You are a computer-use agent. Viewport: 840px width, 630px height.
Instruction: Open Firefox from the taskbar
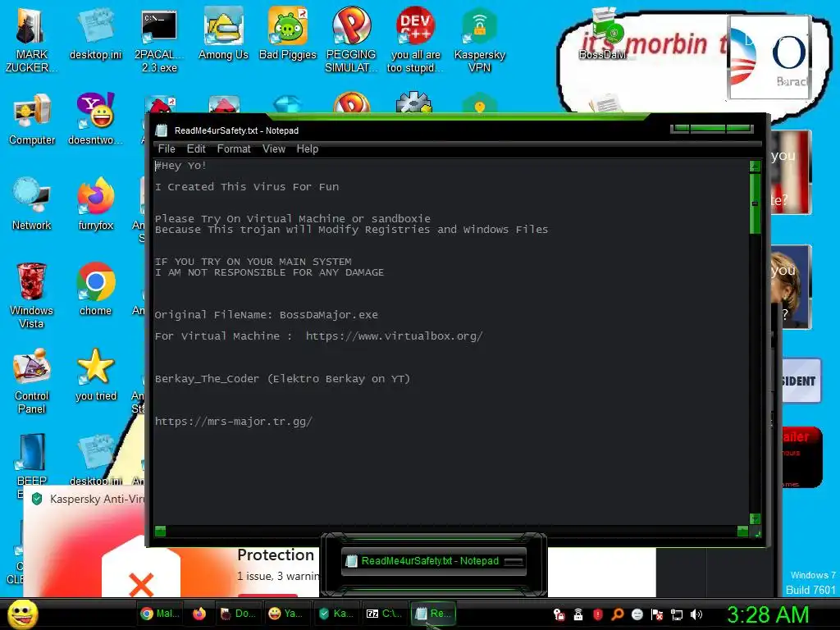pyautogui.click(x=199, y=614)
